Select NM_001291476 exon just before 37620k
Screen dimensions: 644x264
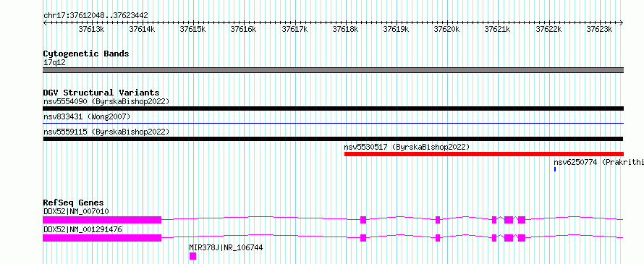pos(438,238)
